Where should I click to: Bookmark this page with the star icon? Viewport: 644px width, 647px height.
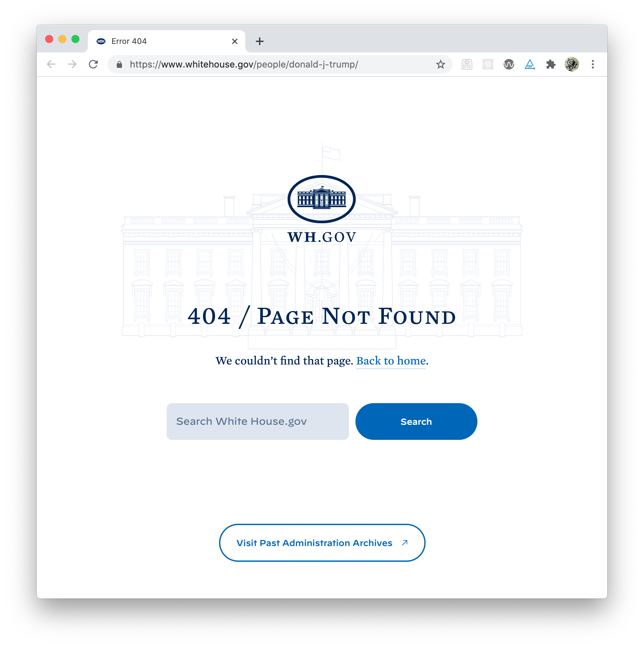click(x=441, y=64)
